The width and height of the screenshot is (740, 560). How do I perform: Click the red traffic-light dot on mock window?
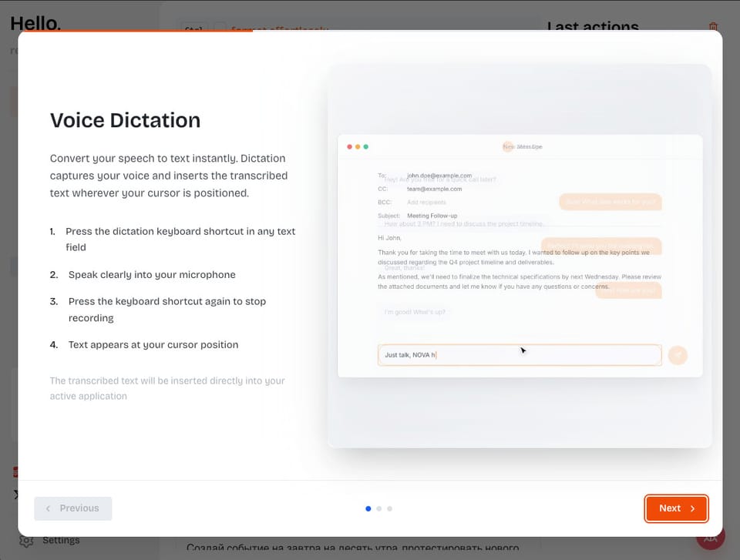click(x=348, y=146)
